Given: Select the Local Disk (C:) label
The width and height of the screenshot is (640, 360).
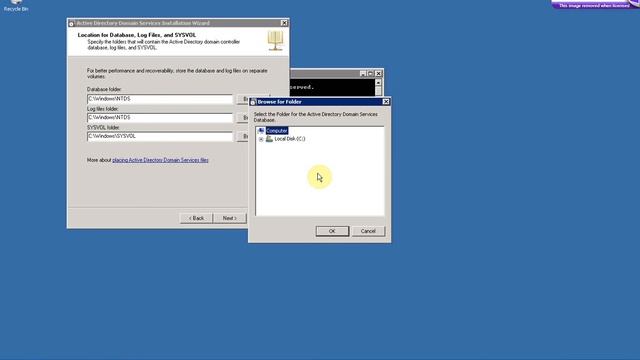Looking at the screenshot, I should point(289,139).
